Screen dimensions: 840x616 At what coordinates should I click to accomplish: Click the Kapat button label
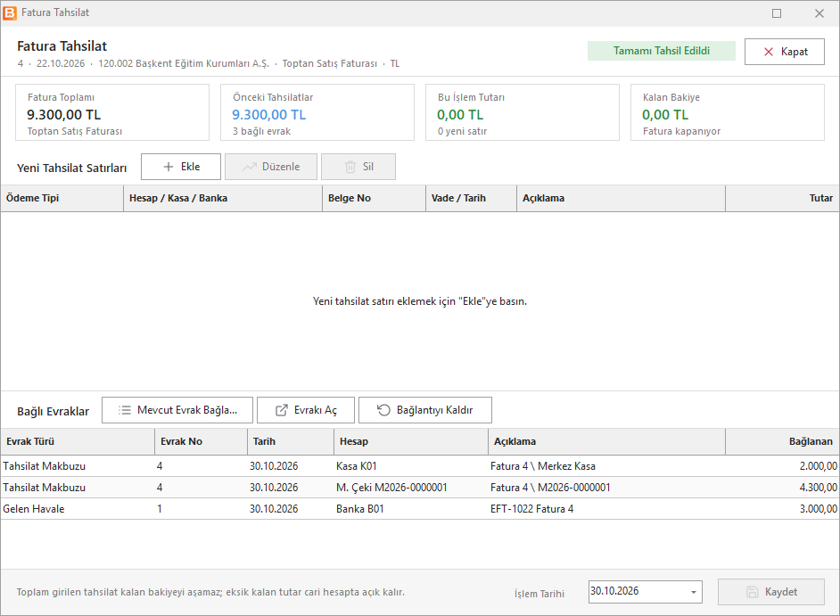(x=795, y=52)
